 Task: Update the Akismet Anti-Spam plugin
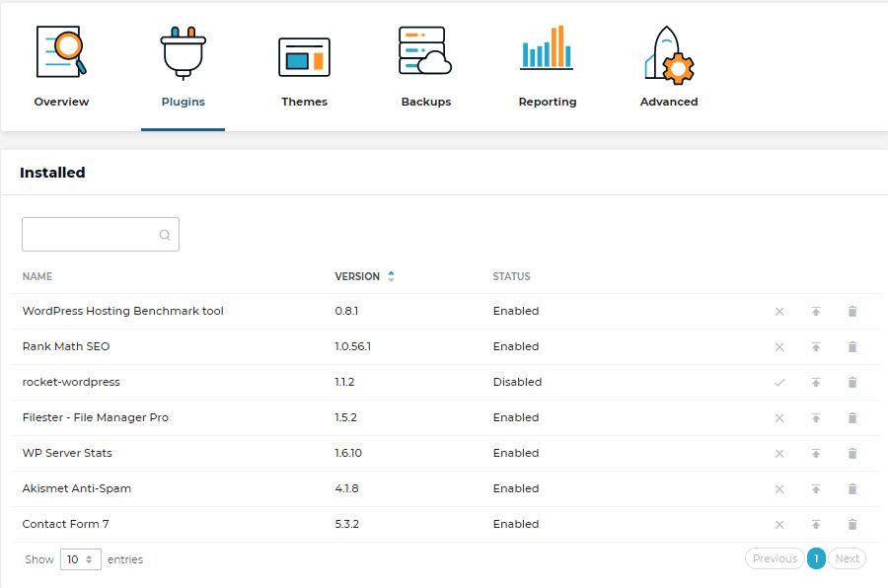[816, 489]
